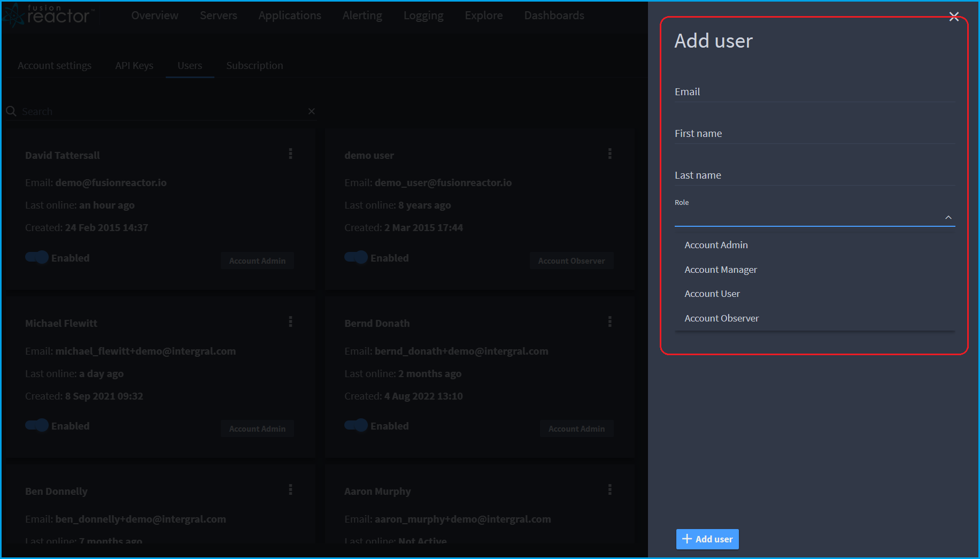Navigate to Alerting
This screenshot has width=980, height=559.
[x=362, y=16]
